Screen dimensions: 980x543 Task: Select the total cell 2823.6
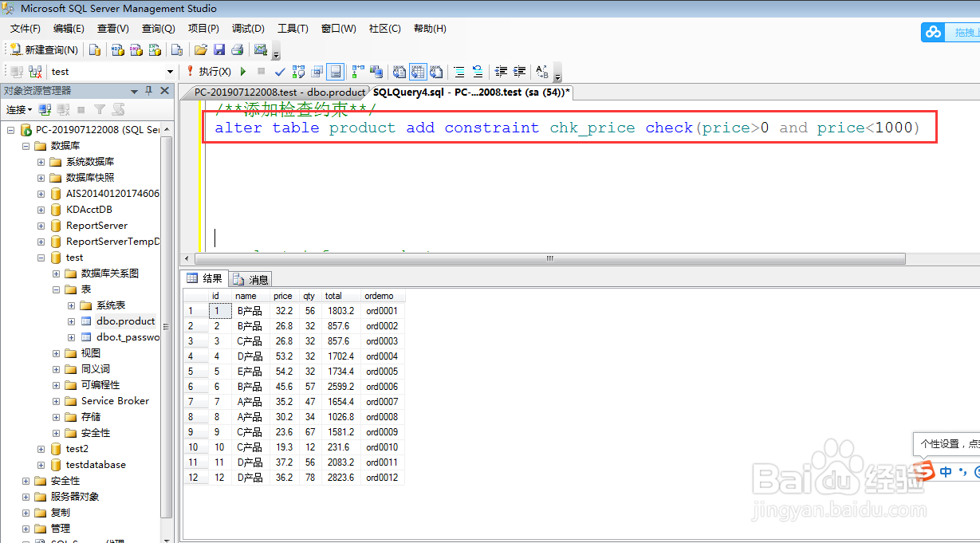(340, 478)
